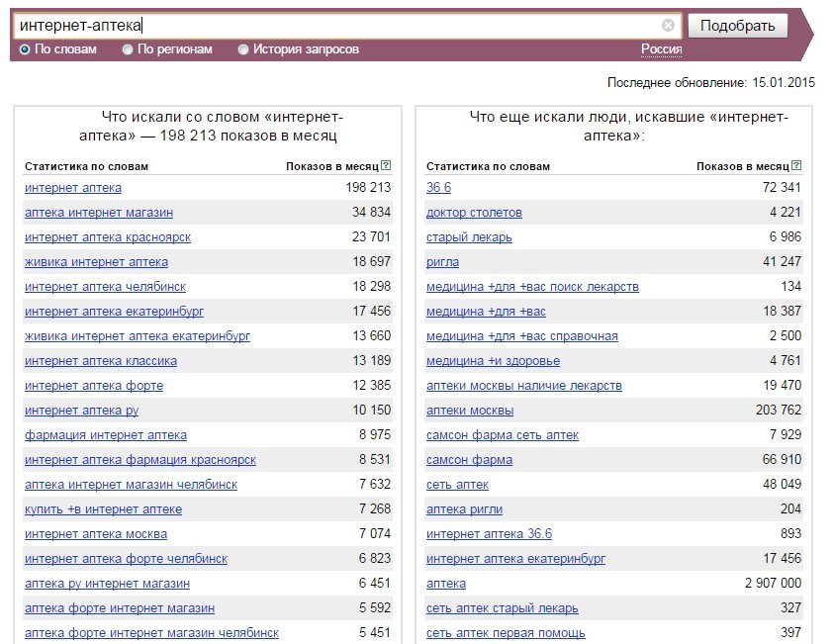Open 'живика интернет аптека' link

point(96,262)
